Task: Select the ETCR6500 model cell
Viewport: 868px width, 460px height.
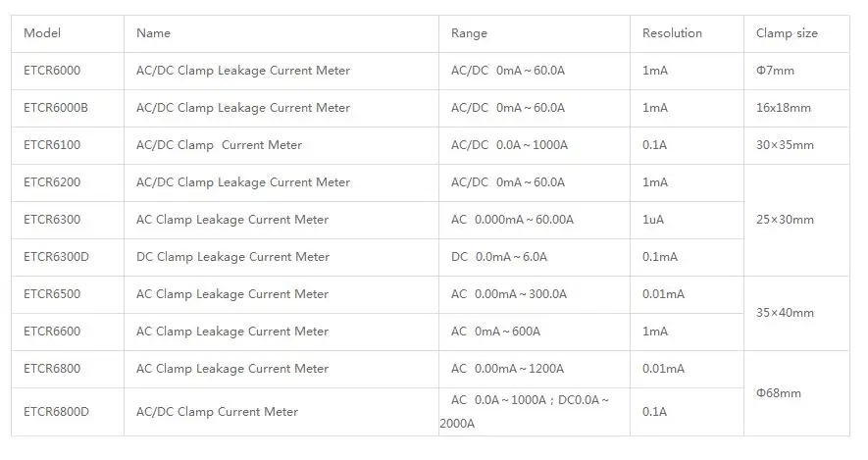Action: coord(68,294)
